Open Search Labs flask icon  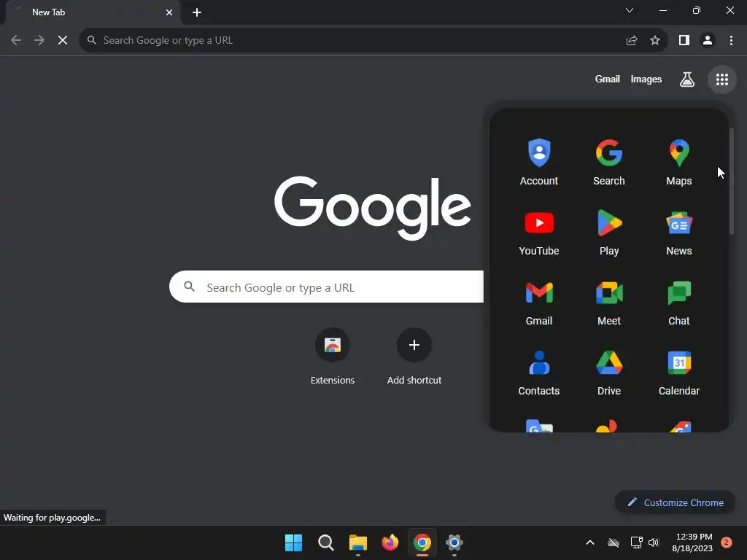coord(686,79)
